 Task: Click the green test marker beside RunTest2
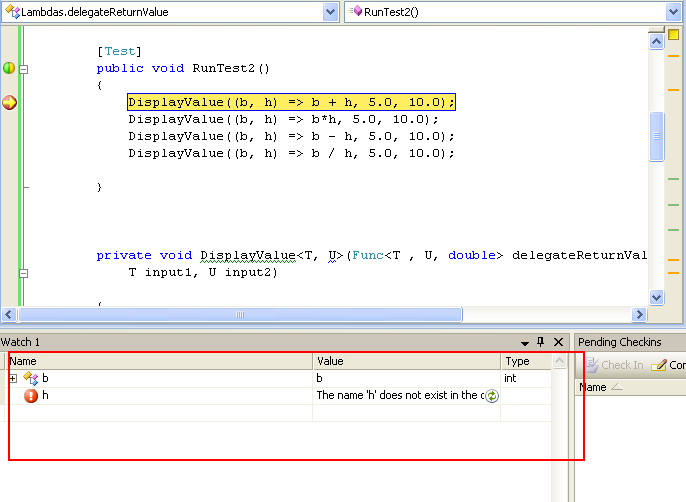click(9, 68)
